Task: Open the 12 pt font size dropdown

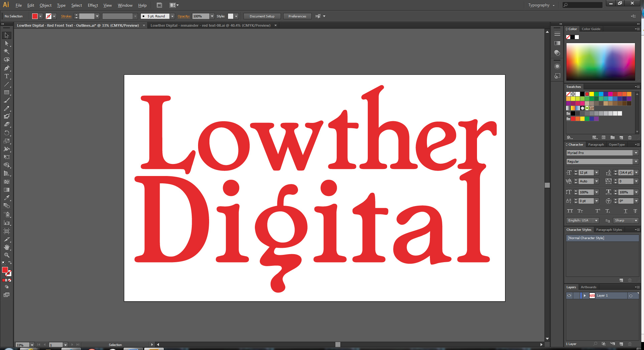Action: pyautogui.click(x=597, y=173)
